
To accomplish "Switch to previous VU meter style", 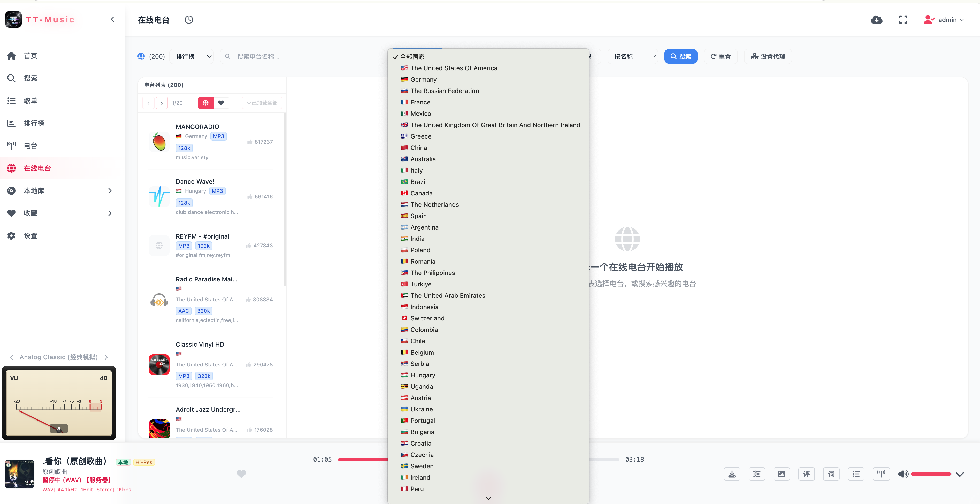I will [11, 357].
